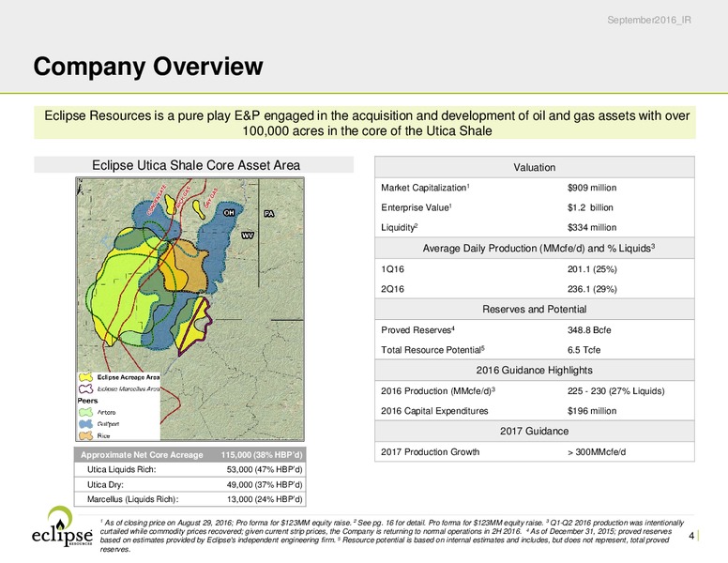Select the Market Capitalization row label

pyautogui.click(x=425, y=188)
